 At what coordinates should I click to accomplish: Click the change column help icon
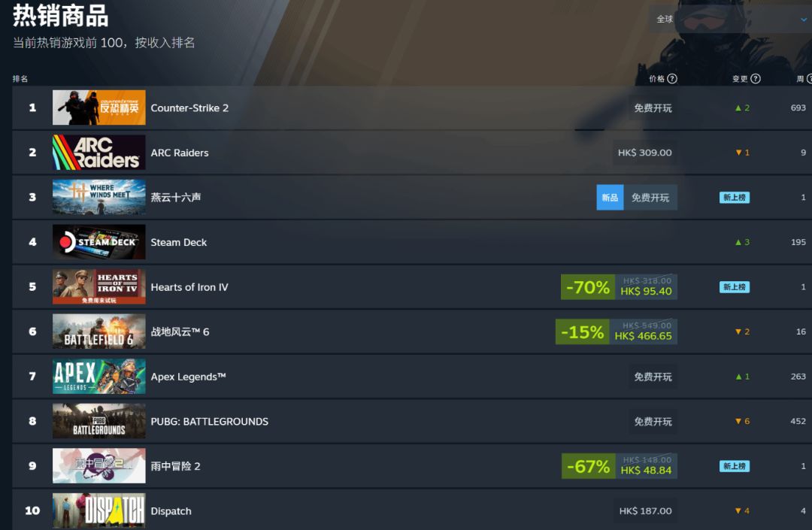pyautogui.click(x=755, y=79)
